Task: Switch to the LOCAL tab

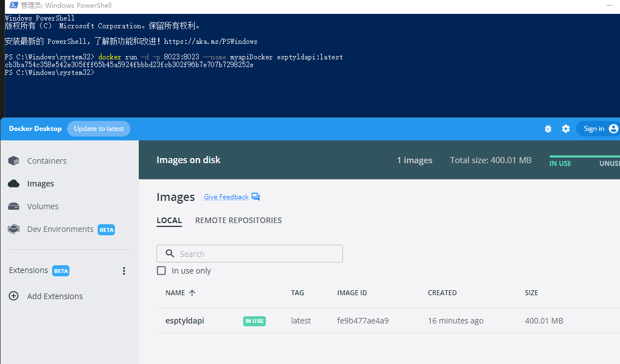Action: coord(169,220)
